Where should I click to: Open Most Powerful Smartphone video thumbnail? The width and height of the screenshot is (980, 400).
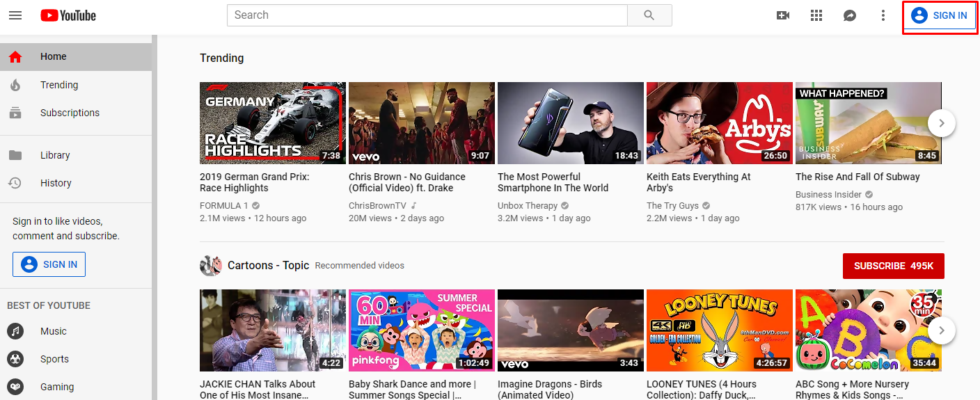click(571, 123)
